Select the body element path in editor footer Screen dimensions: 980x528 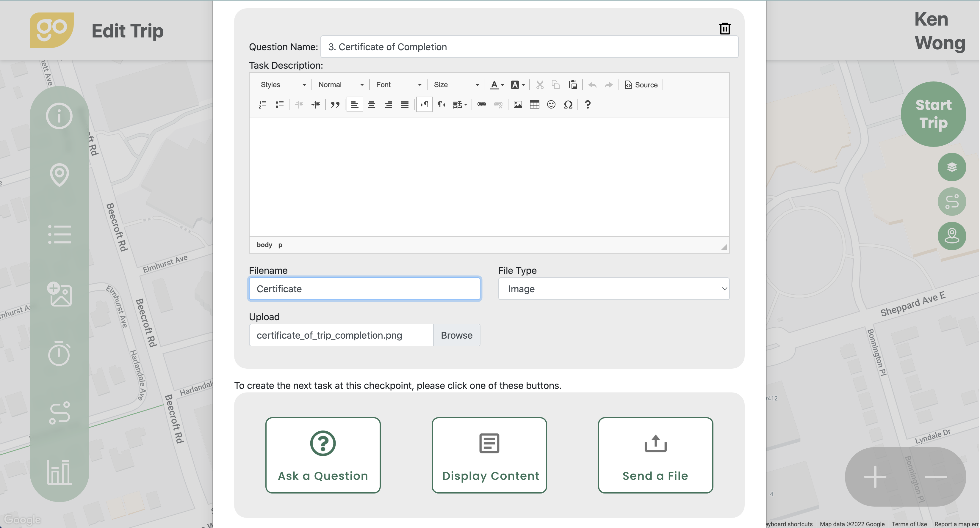click(264, 245)
